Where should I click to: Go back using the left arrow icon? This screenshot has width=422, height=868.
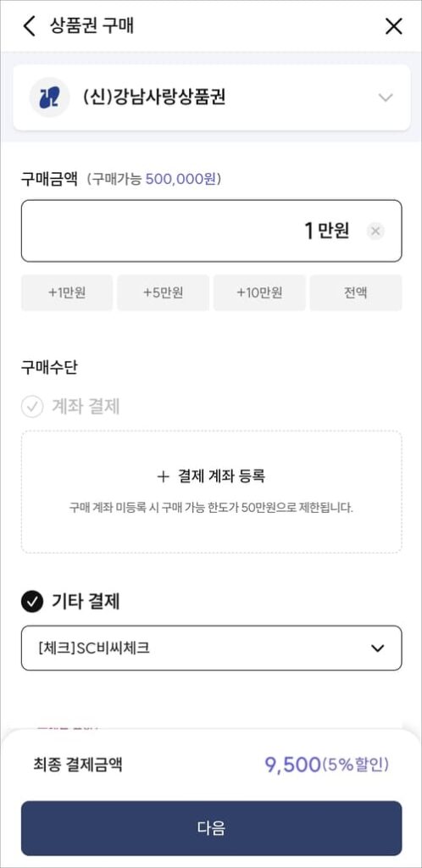[30, 26]
